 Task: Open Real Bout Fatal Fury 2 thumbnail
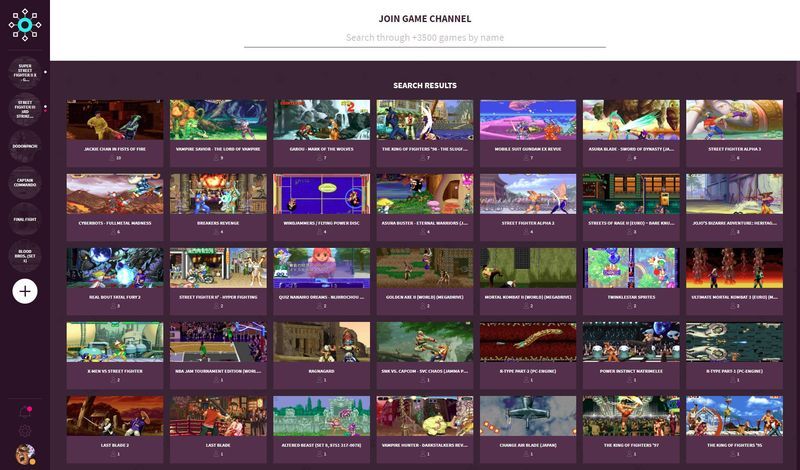[115, 268]
